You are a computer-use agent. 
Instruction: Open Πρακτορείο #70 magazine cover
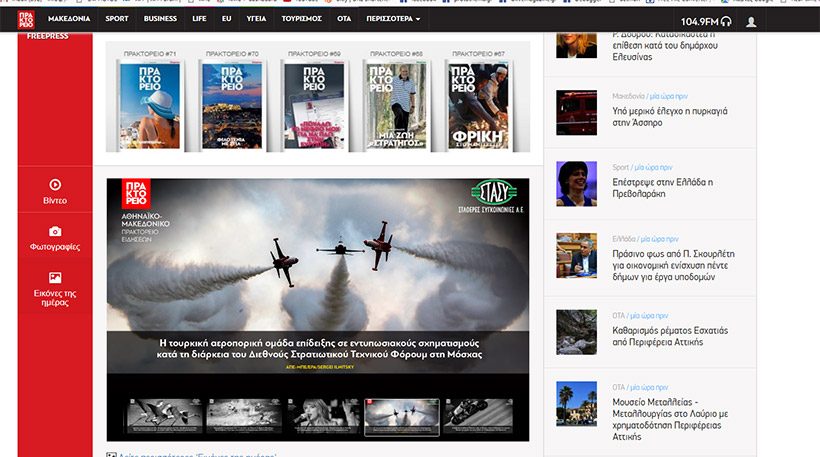click(232, 106)
